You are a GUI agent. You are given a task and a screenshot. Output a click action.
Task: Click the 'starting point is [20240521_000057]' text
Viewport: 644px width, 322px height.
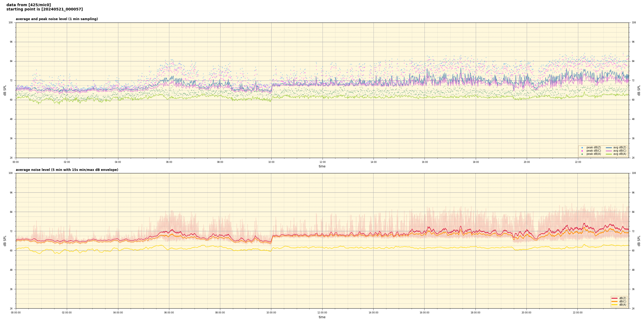(45, 9)
